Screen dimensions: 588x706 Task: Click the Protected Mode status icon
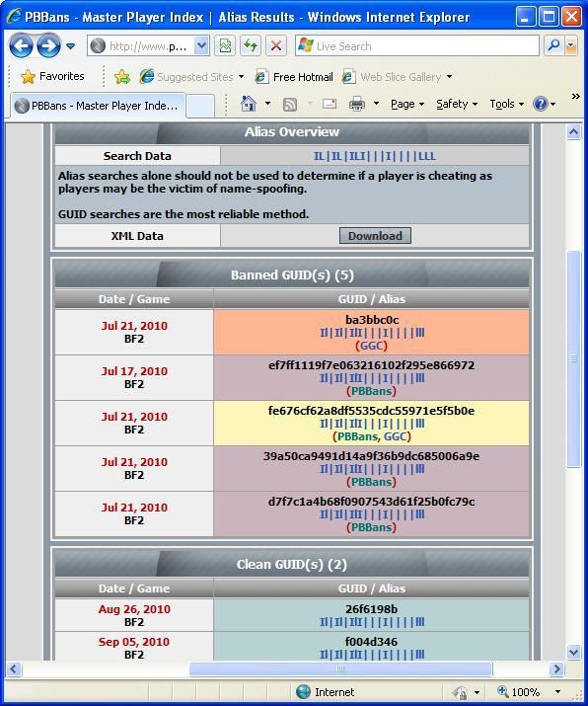(x=460, y=692)
